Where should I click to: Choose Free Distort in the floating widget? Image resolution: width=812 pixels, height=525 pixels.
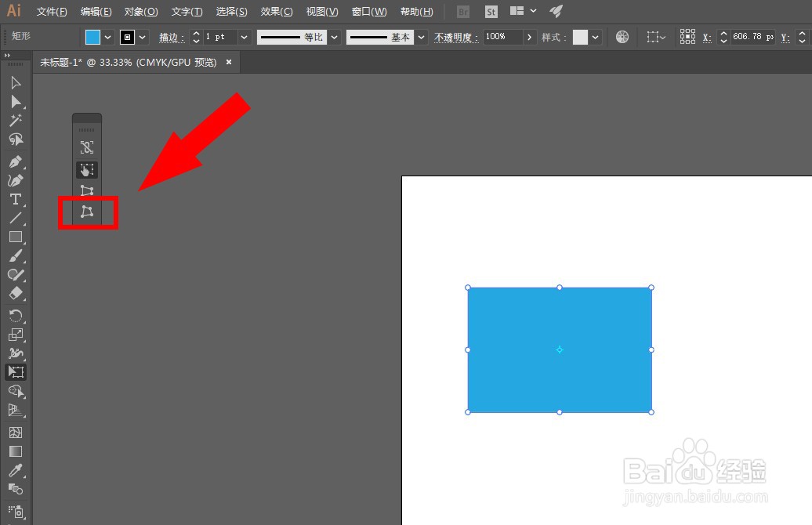tap(87, 212)
